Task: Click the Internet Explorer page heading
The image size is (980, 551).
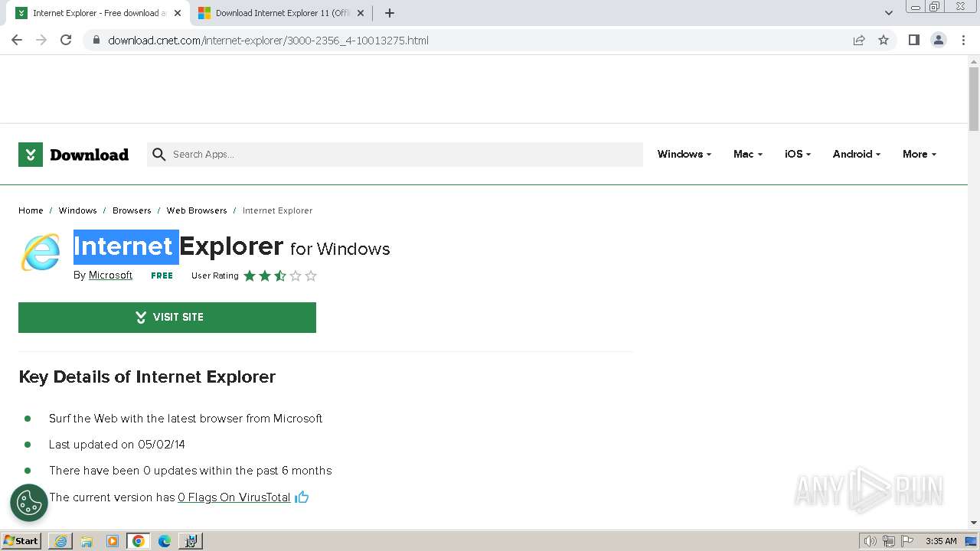Action: [x=232, y=247]
